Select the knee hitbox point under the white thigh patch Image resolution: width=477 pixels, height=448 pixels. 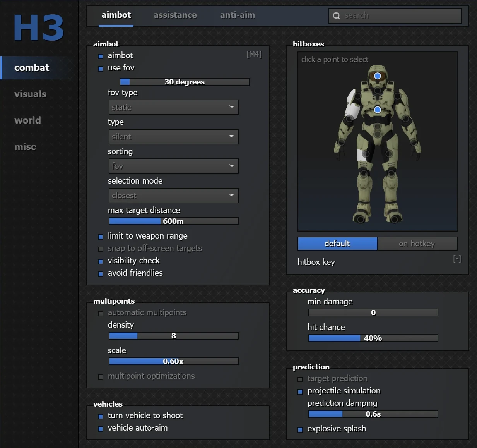(x=364, y=173)
